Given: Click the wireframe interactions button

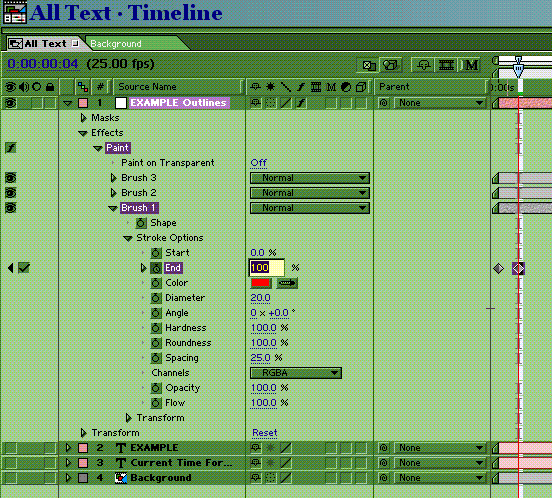Looking at the screenshot, I should pos(369,65).
